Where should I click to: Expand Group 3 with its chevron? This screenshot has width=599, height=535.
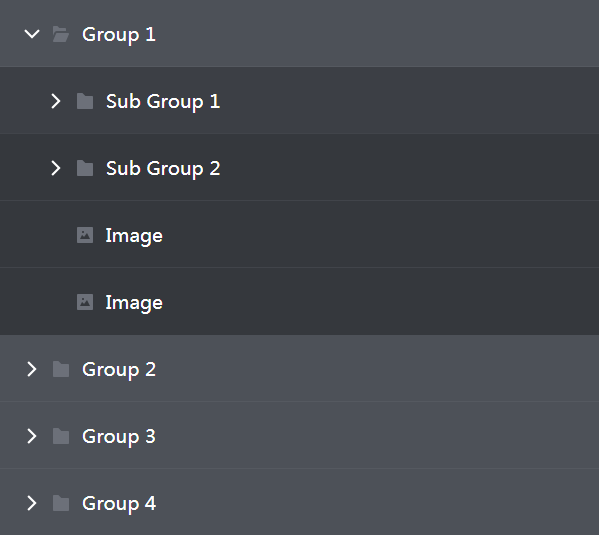pos(32,436)
